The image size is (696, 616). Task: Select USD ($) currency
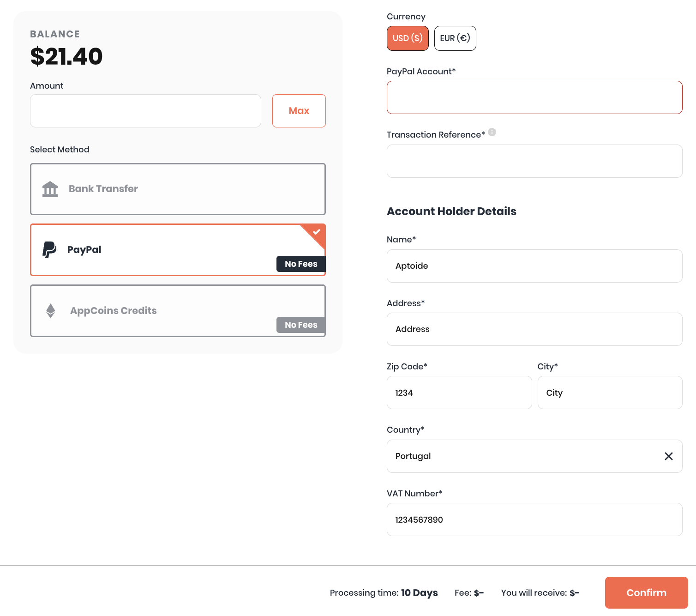(408, 38)
